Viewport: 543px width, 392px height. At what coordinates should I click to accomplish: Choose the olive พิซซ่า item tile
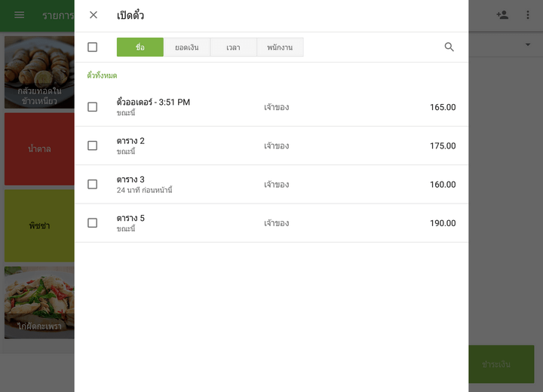(39, 225)
